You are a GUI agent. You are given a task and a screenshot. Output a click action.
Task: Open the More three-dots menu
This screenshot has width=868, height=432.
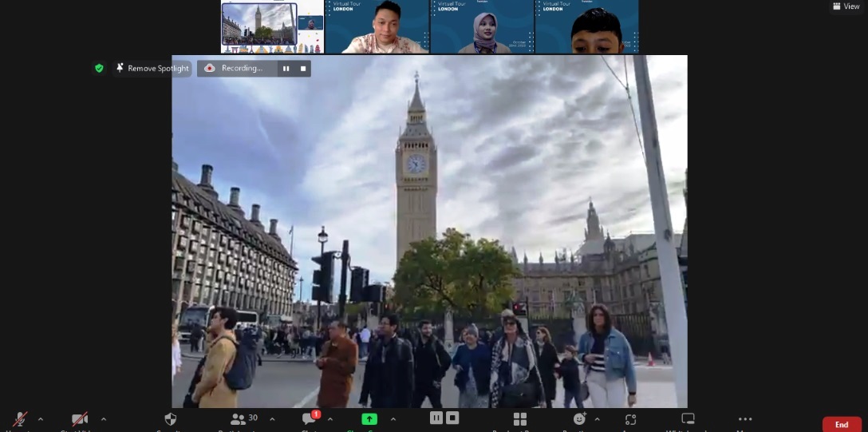tap(745, 420)
